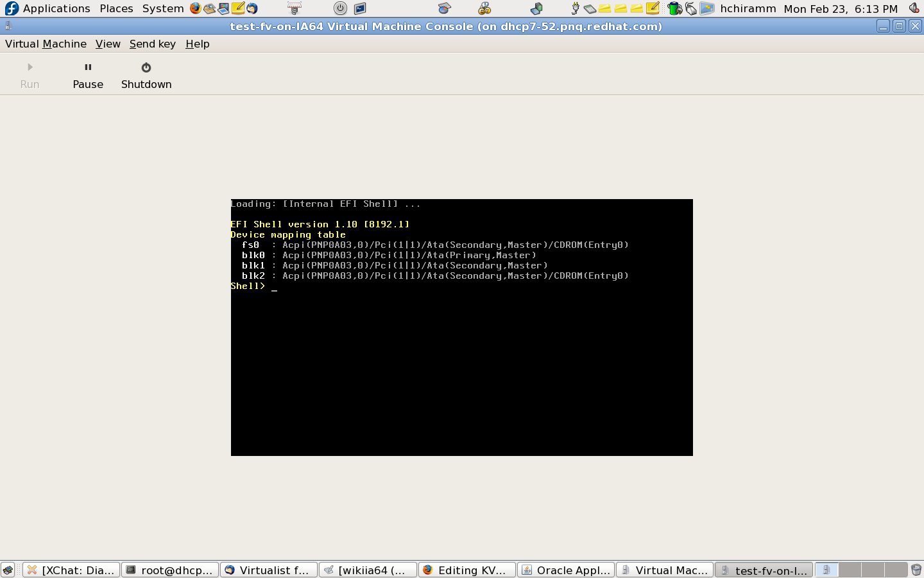
Task: Click the volume mute speaker icon
Action: (914, 8)
